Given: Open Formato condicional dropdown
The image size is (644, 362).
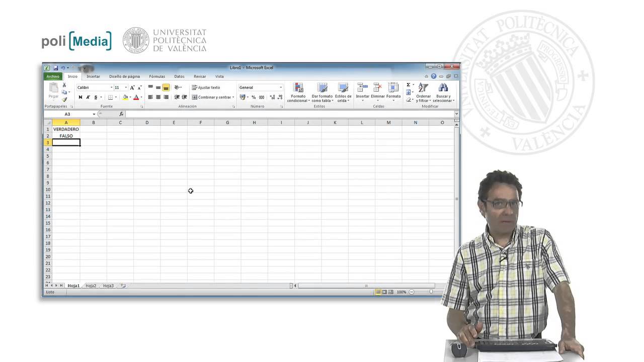Looking at the screenshot, I should click(x=298, y=93).
